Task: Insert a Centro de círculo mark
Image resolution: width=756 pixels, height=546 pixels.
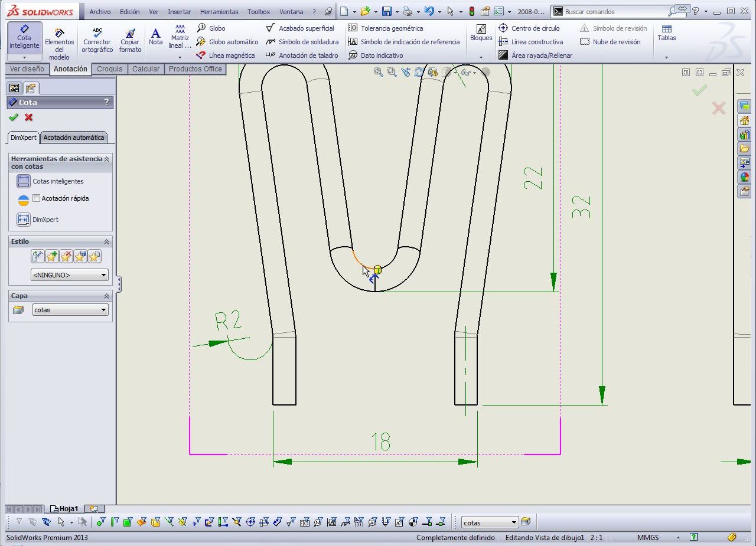Action: coord(529,28)
